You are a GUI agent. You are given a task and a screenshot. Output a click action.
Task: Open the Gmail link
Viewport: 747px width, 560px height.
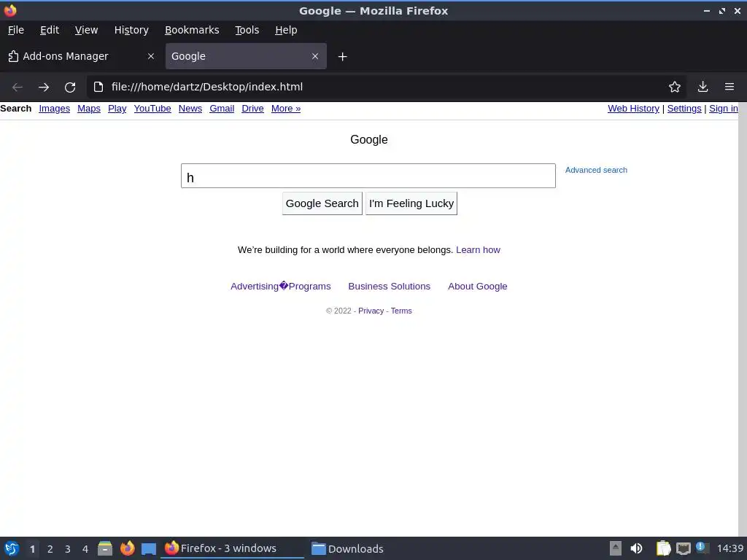pos(222,109)
